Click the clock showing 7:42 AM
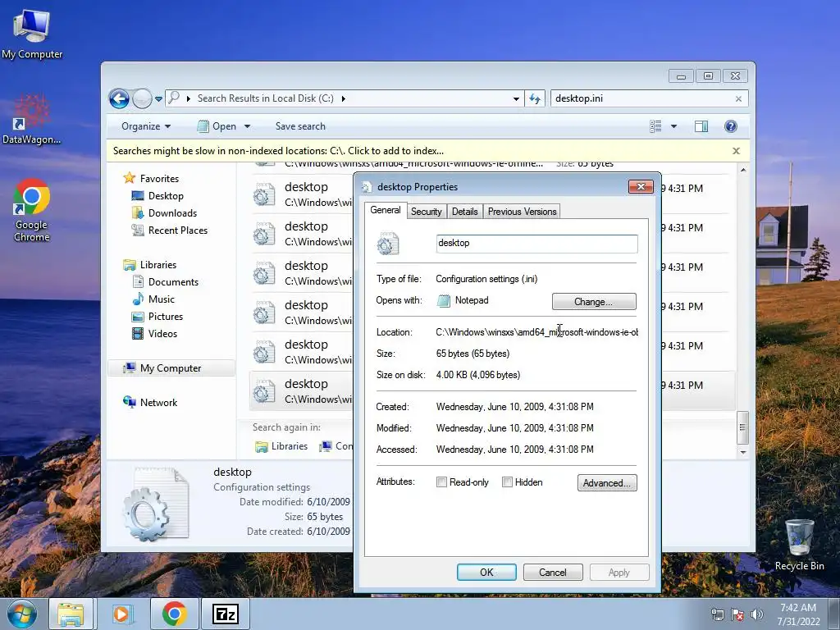840x630 pixels. tap(798, 614)
